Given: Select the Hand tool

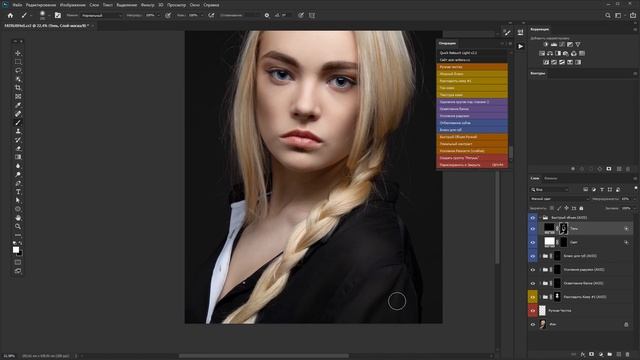Looking at the screenshot, I should (x=18, y=218).
